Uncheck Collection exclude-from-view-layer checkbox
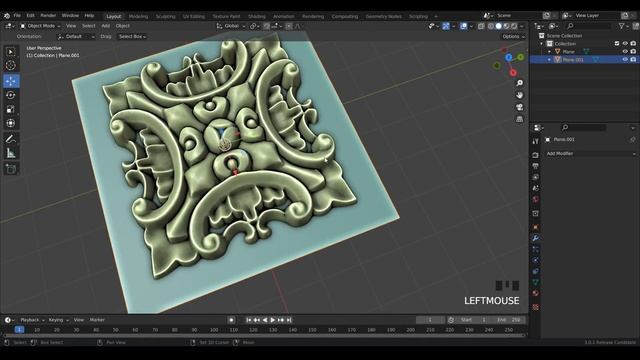The width and height of the screenshot is (640, 360). (617, 43)
